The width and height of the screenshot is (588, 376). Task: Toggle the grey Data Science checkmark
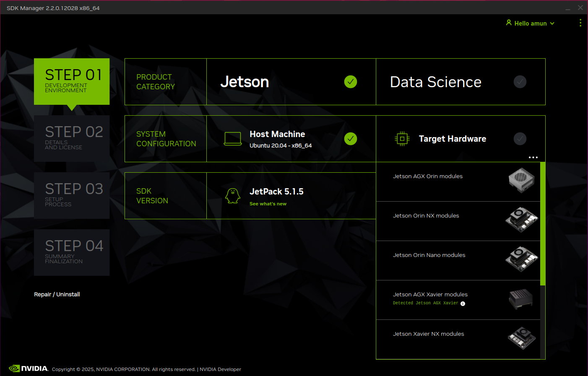point(520,82)
